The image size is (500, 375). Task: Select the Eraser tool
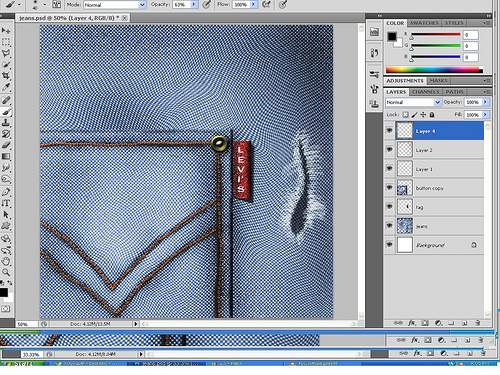[6, 145]
